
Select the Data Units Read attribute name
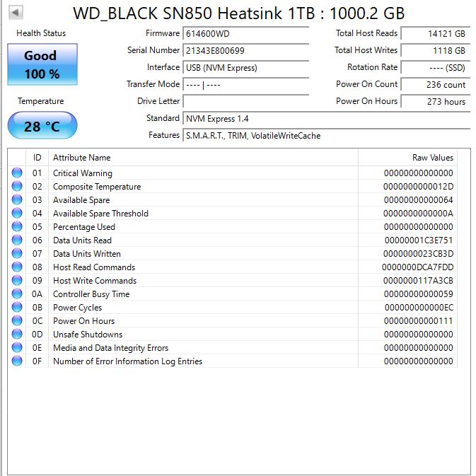pos(82,240)
